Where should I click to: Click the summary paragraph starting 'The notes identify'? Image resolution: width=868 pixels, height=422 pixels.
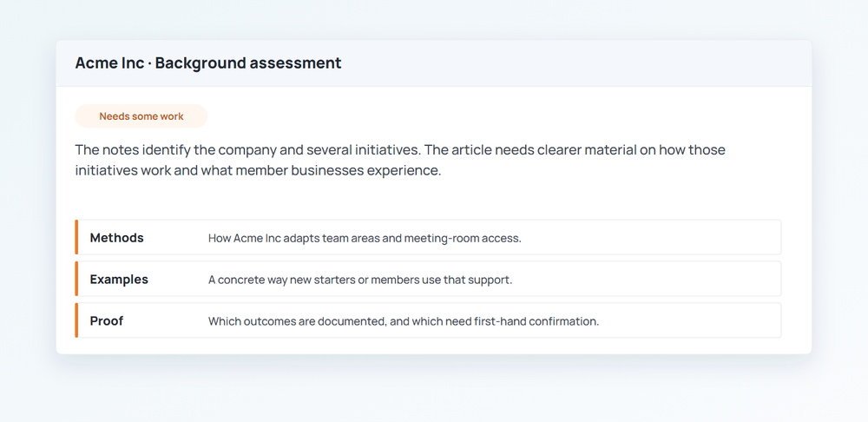(x=400, y=160)
